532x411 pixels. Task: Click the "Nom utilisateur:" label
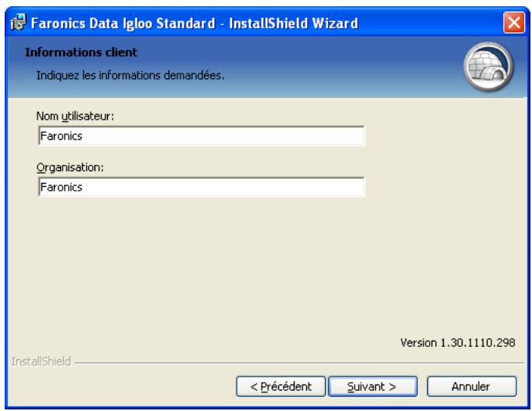pos(75,116)
